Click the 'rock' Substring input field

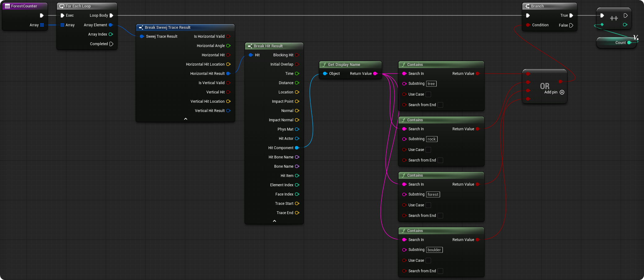pos(432,139)
